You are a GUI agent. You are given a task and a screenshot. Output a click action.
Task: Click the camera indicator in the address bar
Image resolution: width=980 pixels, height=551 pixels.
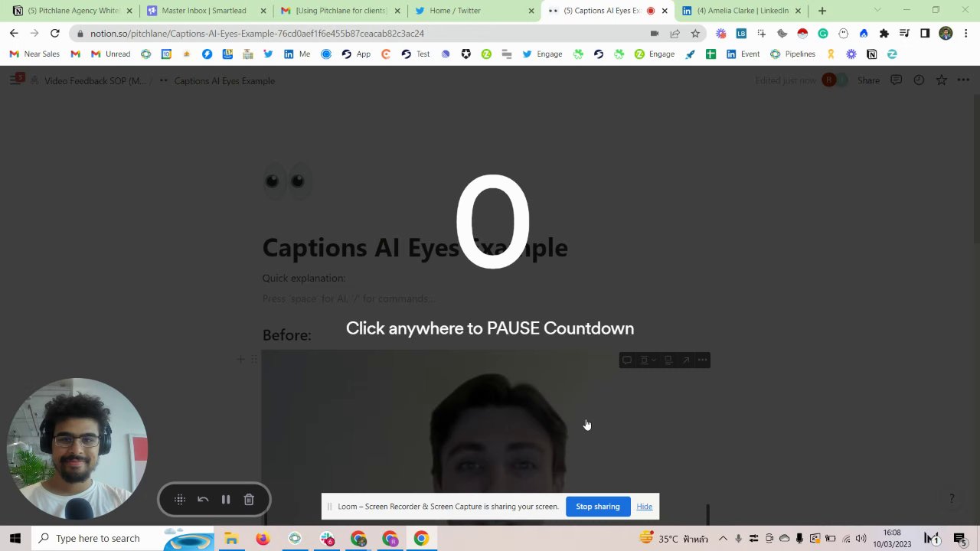click(655, 34)
